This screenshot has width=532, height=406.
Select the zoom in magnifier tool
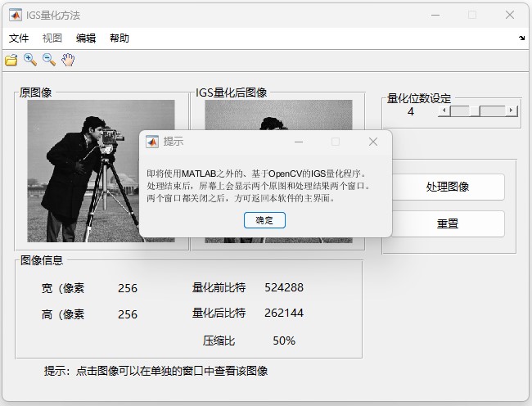click(30, 60)
